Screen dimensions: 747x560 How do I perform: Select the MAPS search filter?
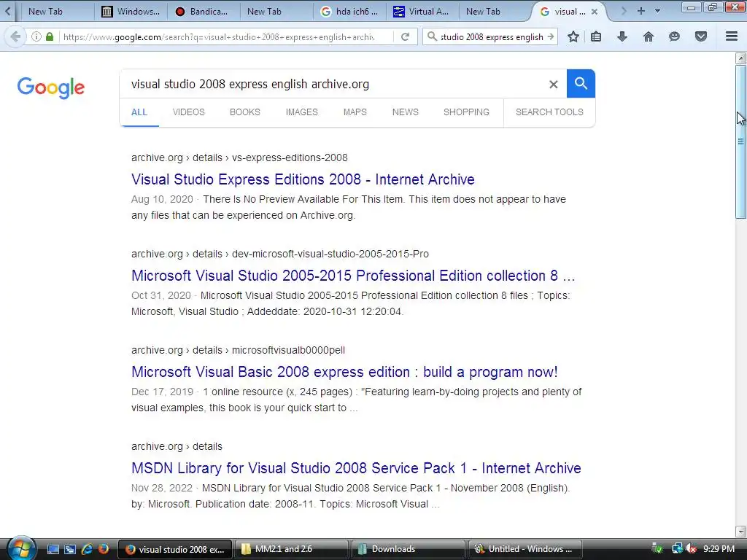355,112
